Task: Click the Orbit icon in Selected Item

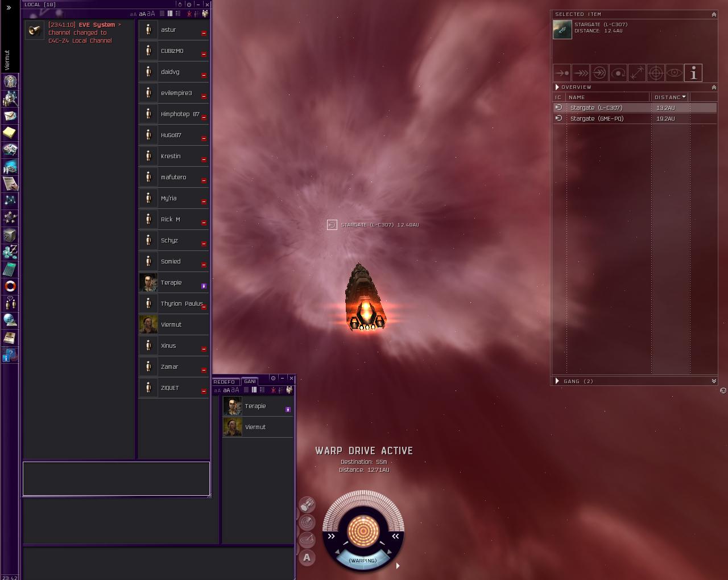Action: click(618, 73)
